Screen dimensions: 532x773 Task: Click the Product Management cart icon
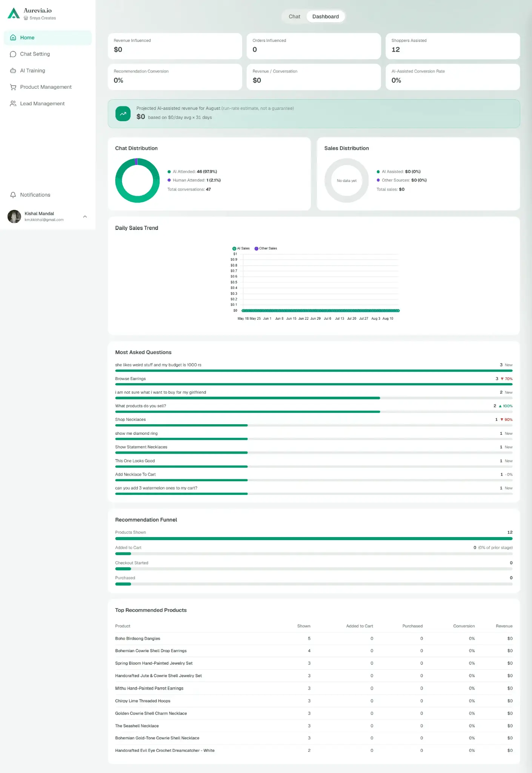(x=13, y=87)
